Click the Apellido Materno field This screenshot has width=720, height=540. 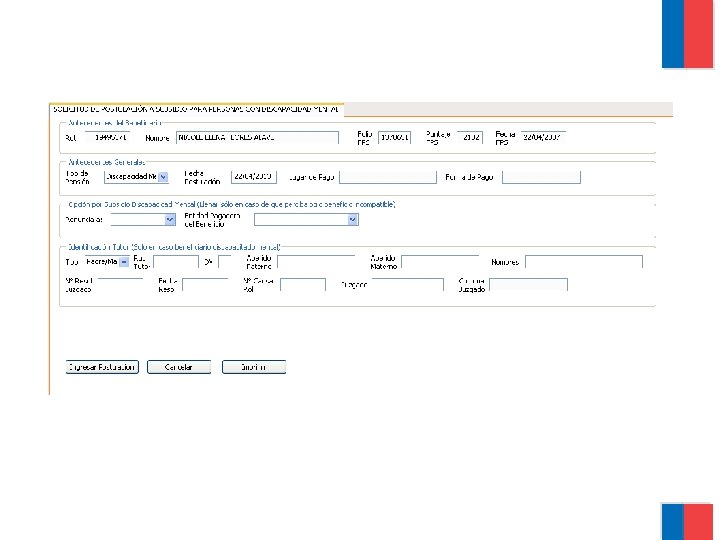point(440,262)
